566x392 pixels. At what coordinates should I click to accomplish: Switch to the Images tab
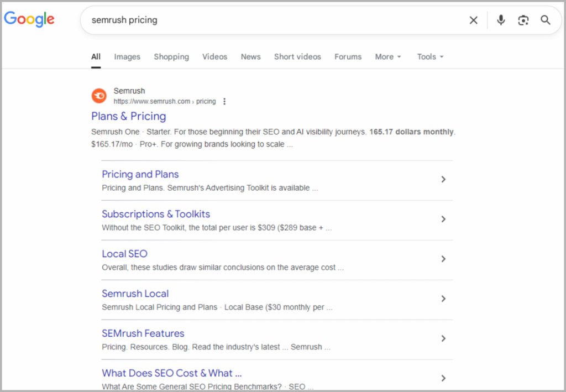[127, 56]
